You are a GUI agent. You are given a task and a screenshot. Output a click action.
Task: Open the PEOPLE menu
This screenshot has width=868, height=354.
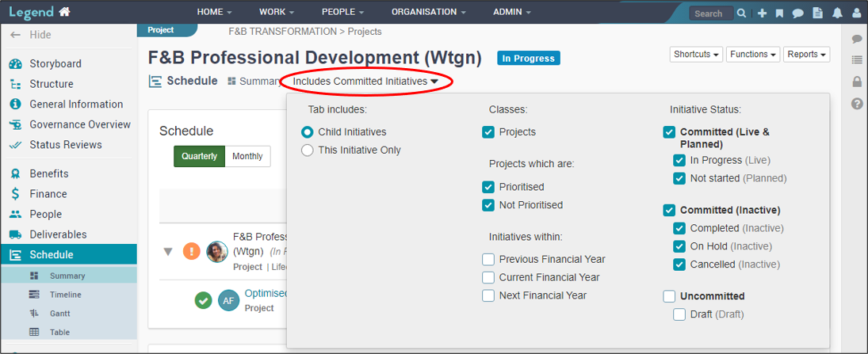[343, 12]
